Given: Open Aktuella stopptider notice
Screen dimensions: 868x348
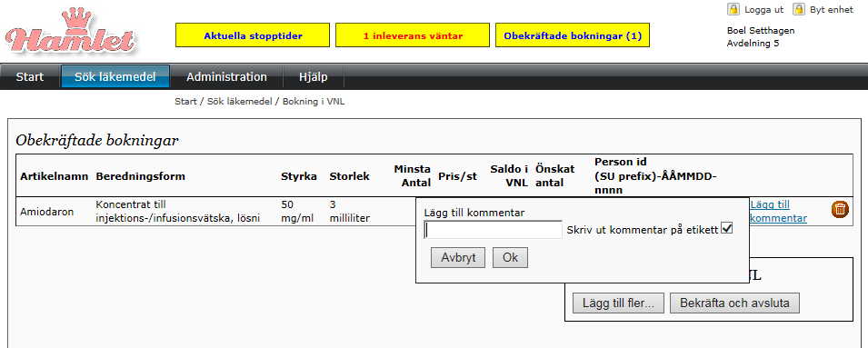Looking at the screenshot, I should [x=253, y=35].
